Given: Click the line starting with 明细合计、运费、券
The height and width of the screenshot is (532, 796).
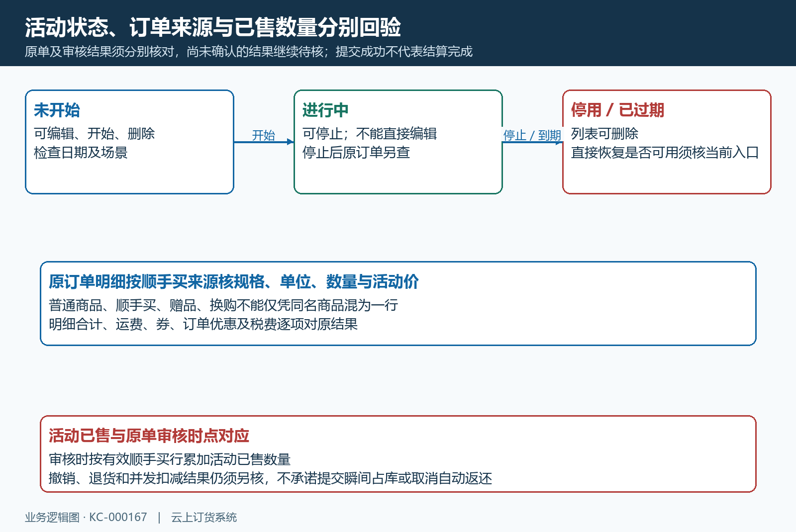Looking at the screenshot, I should [x=203, y=324].
